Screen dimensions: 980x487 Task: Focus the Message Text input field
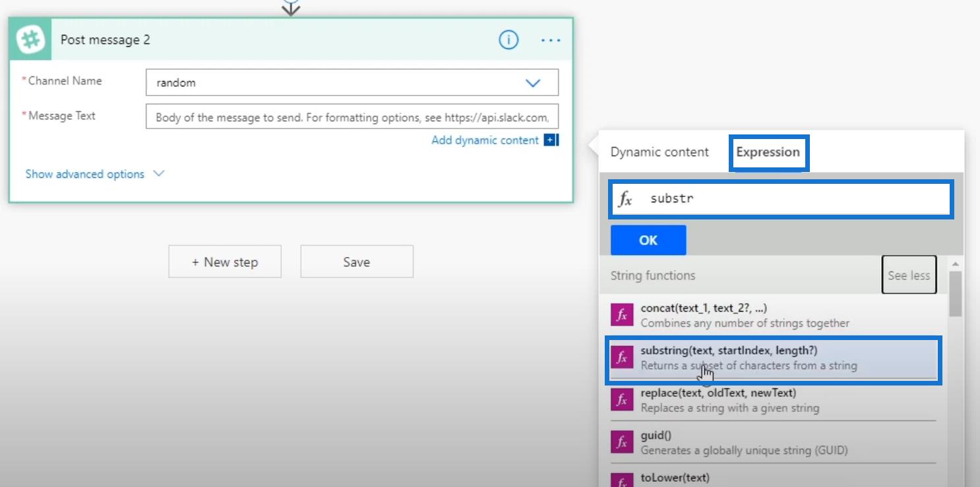[x=352, y=117]
